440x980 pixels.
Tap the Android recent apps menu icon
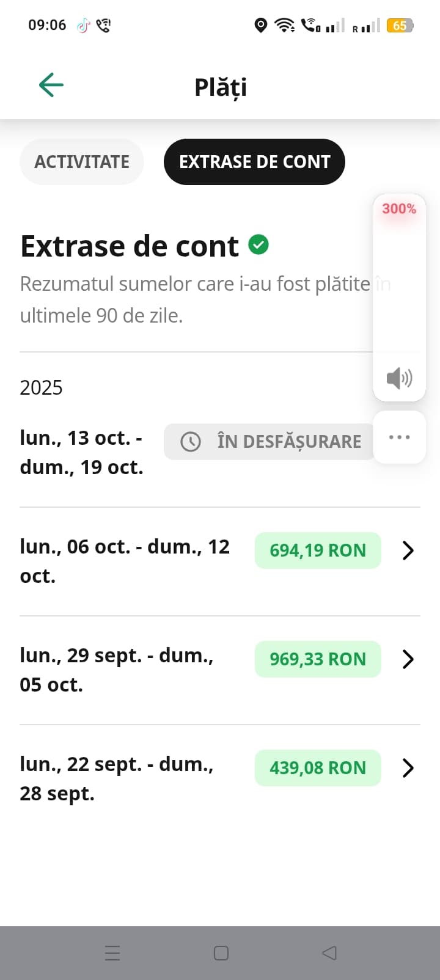coord(112,953)
